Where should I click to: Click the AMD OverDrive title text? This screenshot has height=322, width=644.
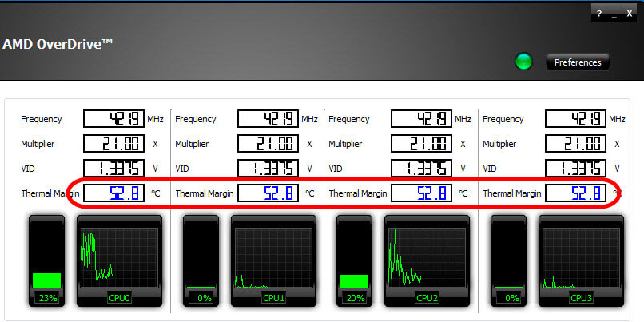pyautogui.click(x=58, y=44)
